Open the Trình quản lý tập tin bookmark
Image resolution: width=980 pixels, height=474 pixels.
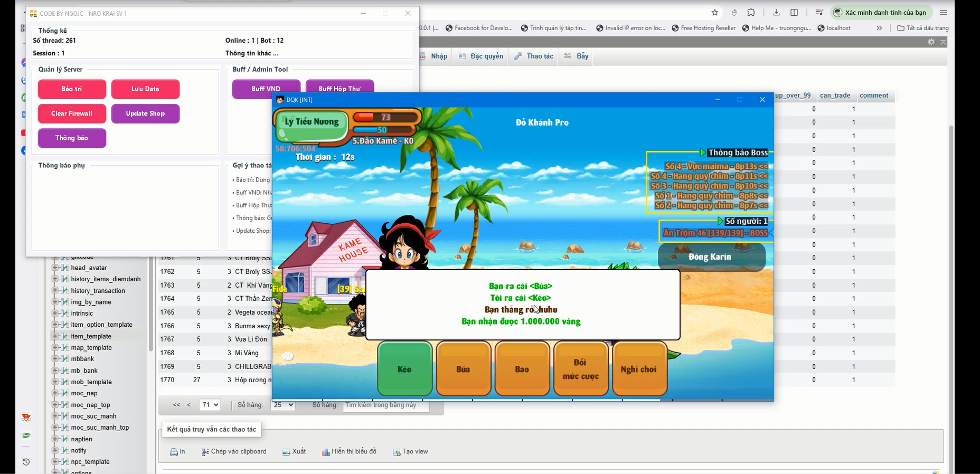pos(554,28)
